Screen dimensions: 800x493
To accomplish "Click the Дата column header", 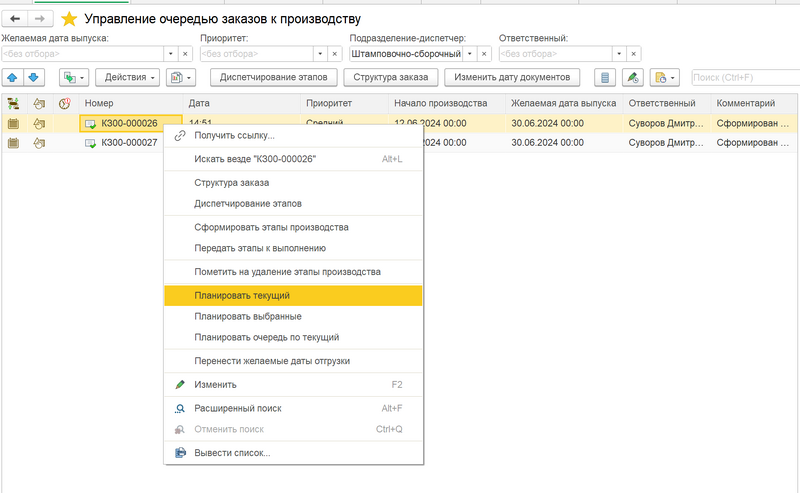I will click(x=242, y=104).
